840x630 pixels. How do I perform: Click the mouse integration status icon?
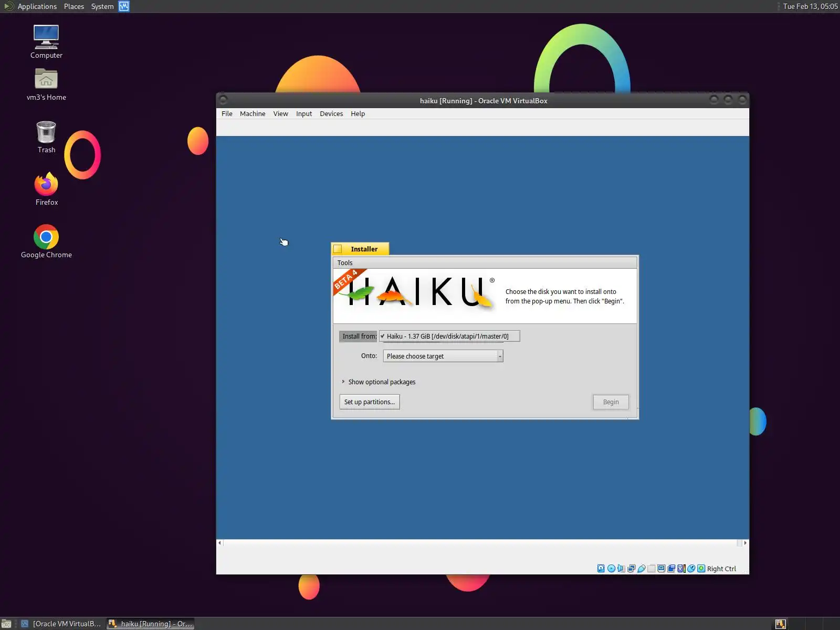[x=691, y=569]
